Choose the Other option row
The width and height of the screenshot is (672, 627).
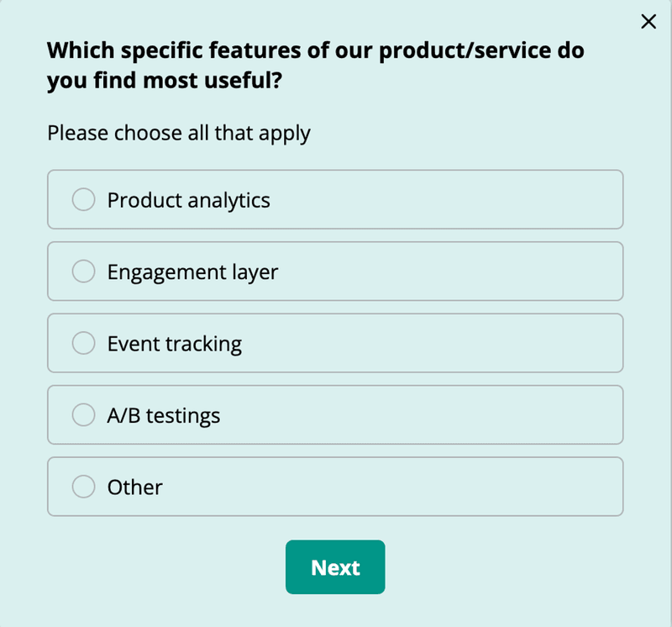click(x=335, y=486)
